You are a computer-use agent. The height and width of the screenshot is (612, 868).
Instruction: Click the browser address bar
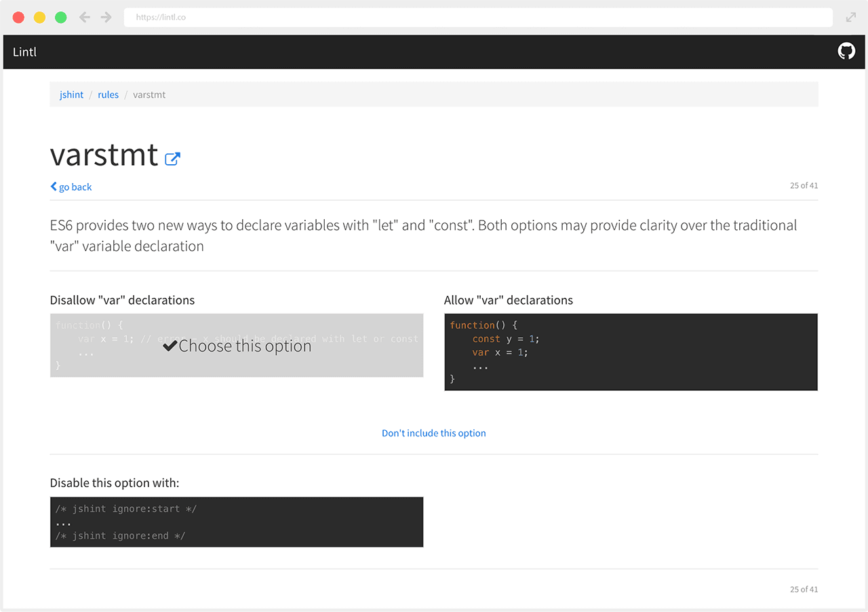tap(478, 17)
